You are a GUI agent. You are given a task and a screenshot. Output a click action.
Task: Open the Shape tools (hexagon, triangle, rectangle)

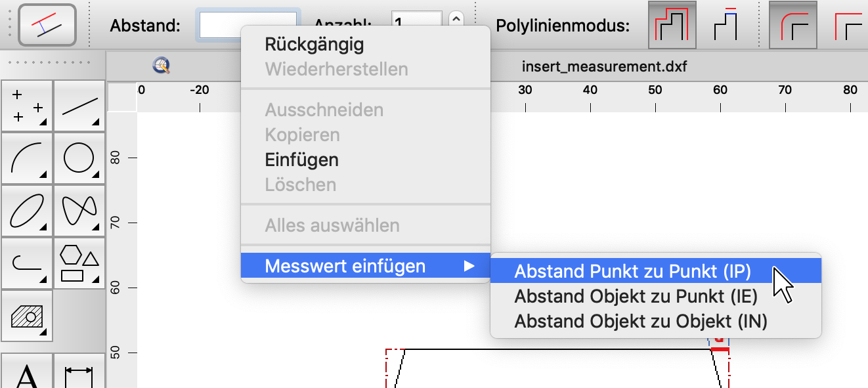[x=79, y=263]
